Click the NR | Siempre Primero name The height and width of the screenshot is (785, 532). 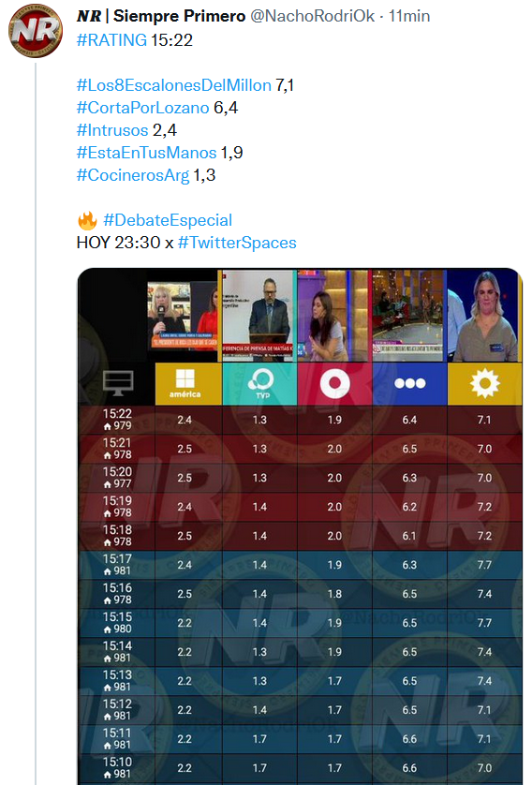(161, 16)
